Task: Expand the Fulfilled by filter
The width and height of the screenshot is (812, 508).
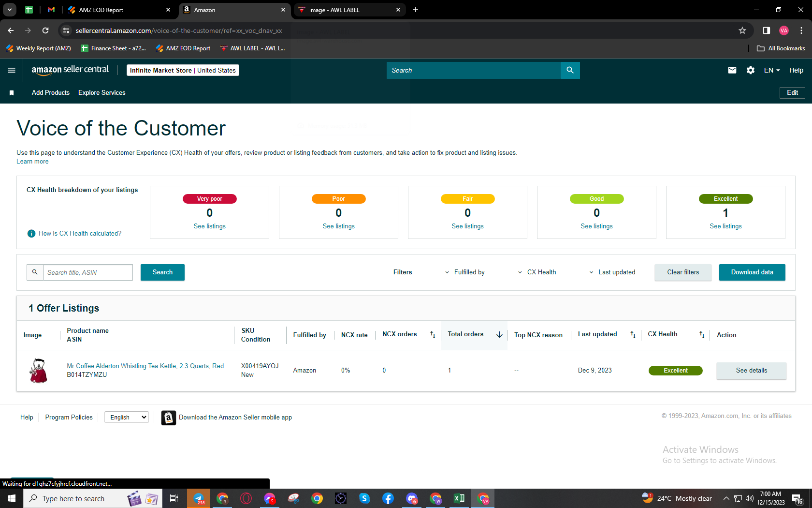Action: pyautogui.click(x=464, y=272)
